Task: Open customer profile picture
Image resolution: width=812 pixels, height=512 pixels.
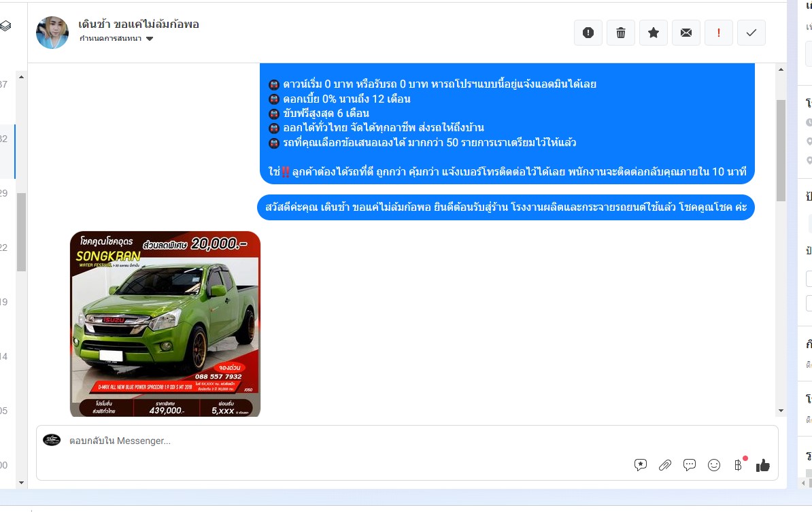Action: pyautogui.click(x=52, y=33)
